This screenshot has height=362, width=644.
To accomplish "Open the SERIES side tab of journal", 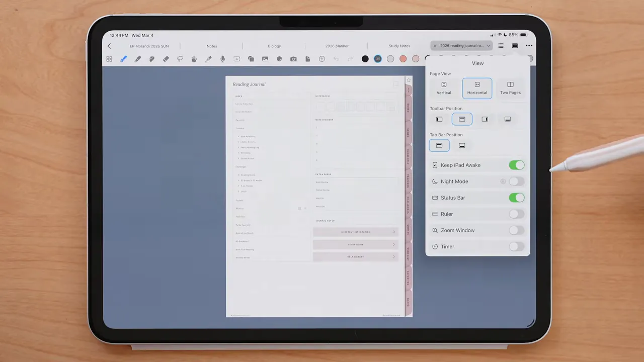I will [409, 132].
